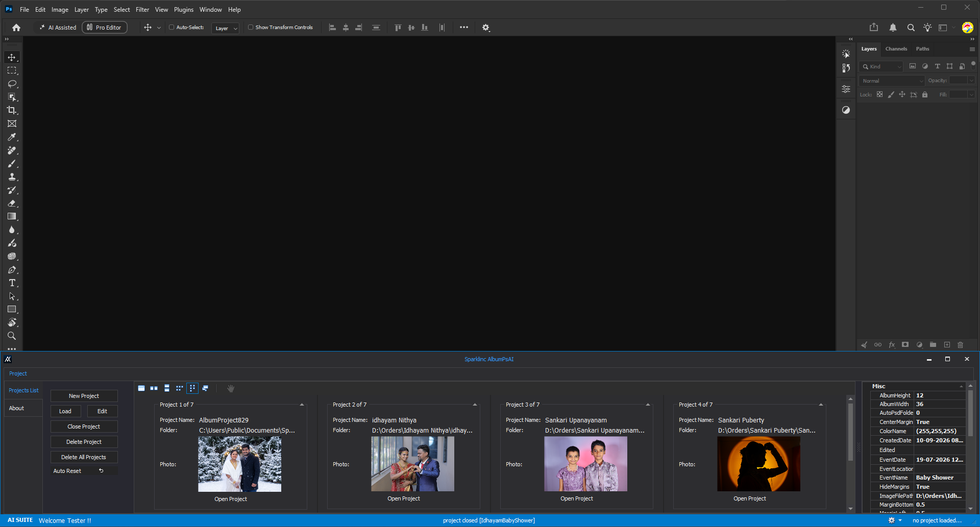This screenshot has height=527, width=980.
Task: Click the Search magnifier icon
Action: tap(911, 28)
